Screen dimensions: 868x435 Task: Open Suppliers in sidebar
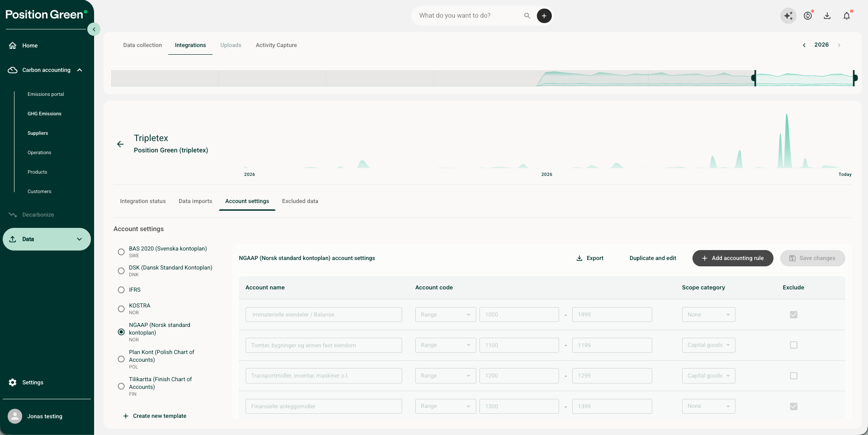point(38,133)
